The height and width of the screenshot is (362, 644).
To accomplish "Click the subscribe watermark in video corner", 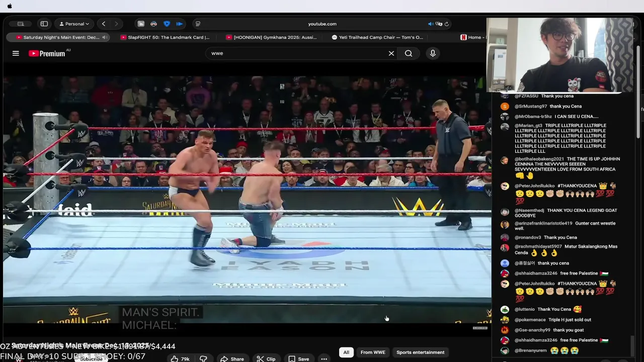I will click(480, 328).
